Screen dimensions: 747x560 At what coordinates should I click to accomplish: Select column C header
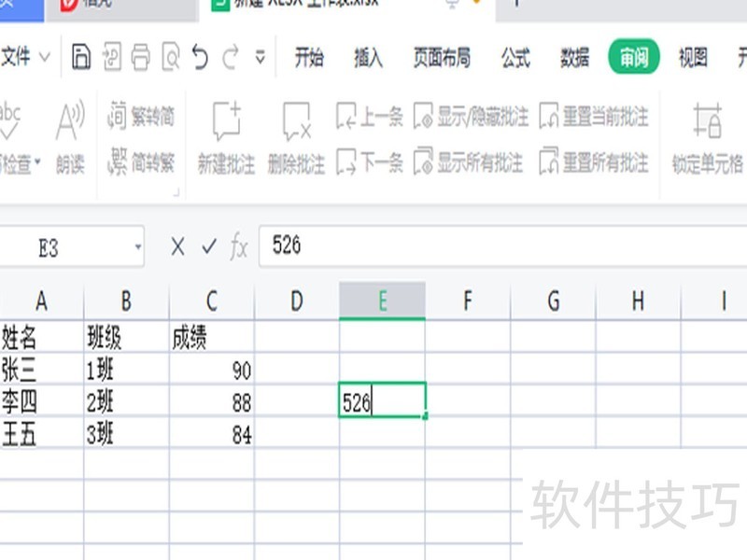212,301
